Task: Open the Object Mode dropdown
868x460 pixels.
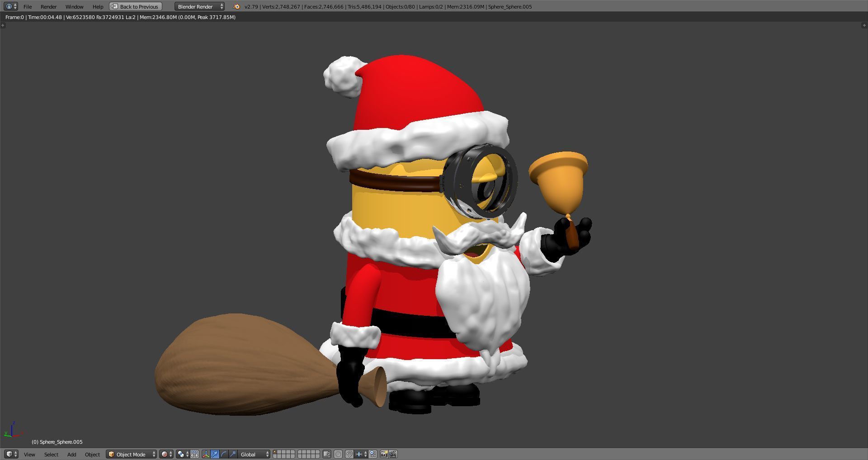Action: click(x=132, y=454)
